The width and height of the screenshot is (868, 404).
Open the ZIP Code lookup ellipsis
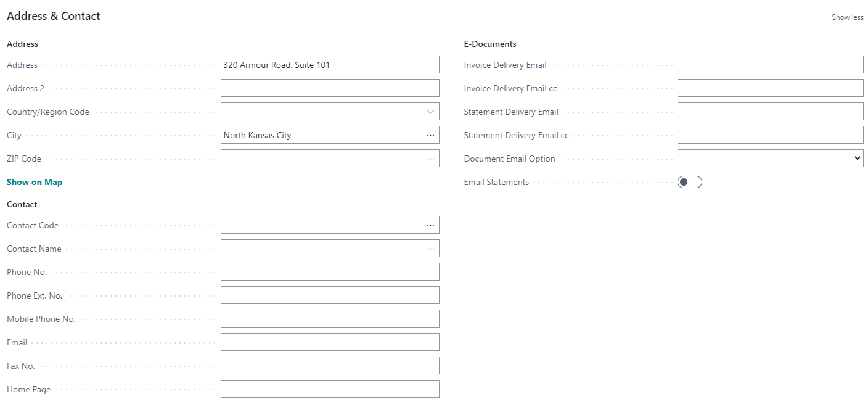point(430,158)
